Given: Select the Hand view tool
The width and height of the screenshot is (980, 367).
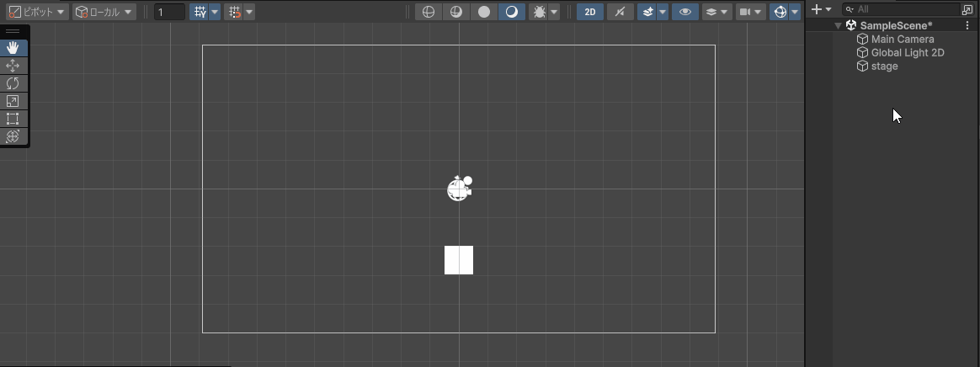Looking at the screenshot, I should point(13,48).
